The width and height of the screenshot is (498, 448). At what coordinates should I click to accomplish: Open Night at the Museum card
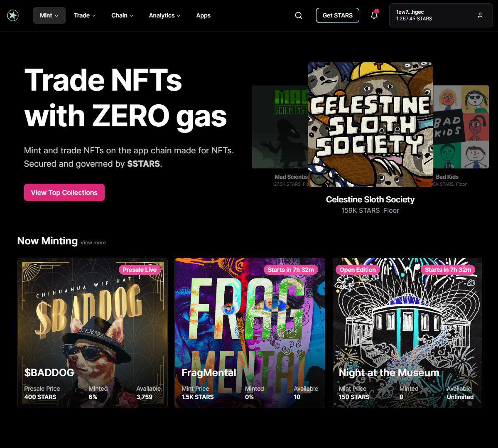[407, 332]
